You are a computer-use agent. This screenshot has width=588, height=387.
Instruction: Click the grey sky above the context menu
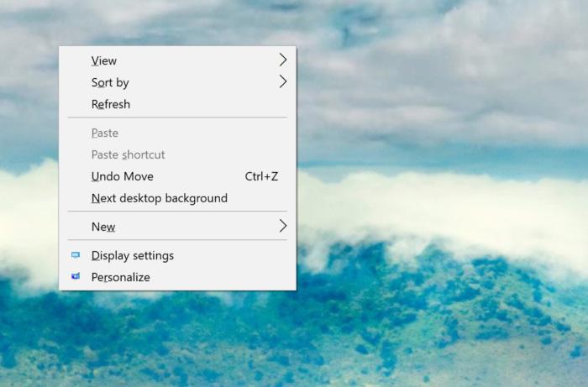[168, 21]
